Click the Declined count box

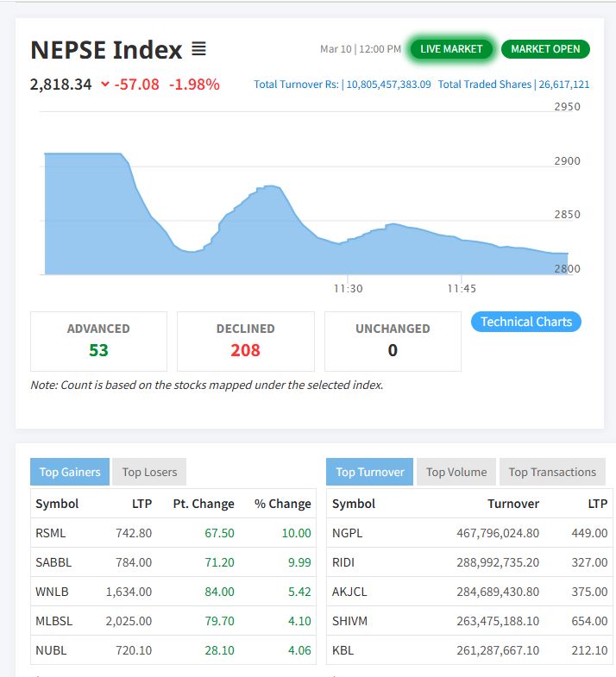point(245,342)
